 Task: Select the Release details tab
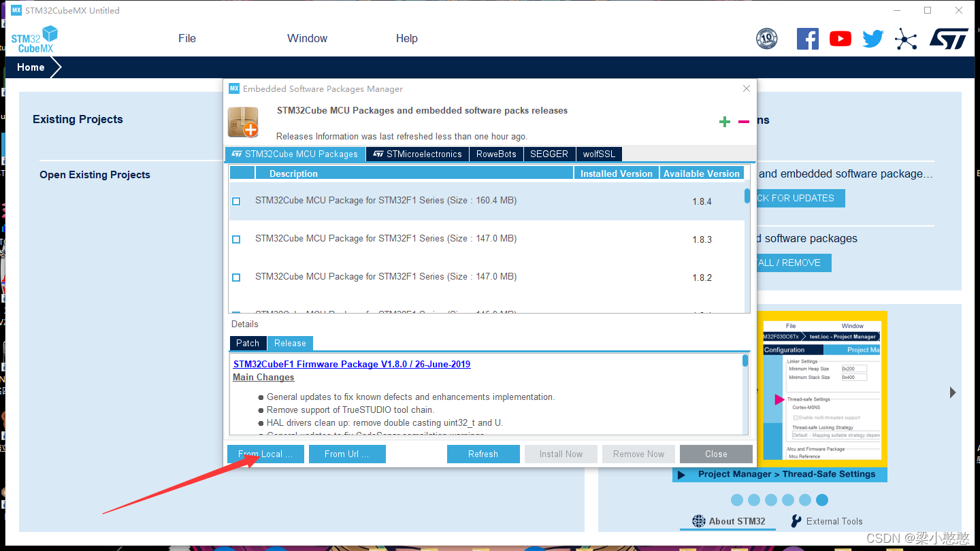(x=290, y=344)
